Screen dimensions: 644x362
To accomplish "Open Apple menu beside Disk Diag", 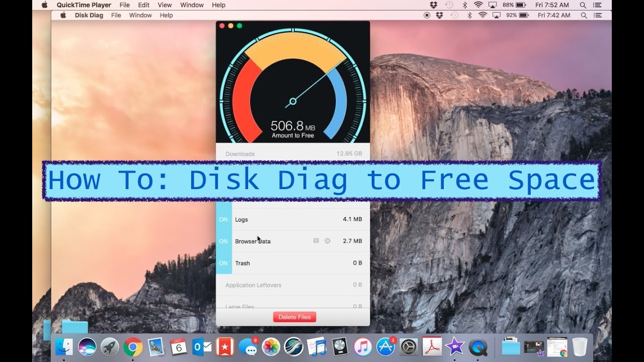I will click(x=63, y=15).
